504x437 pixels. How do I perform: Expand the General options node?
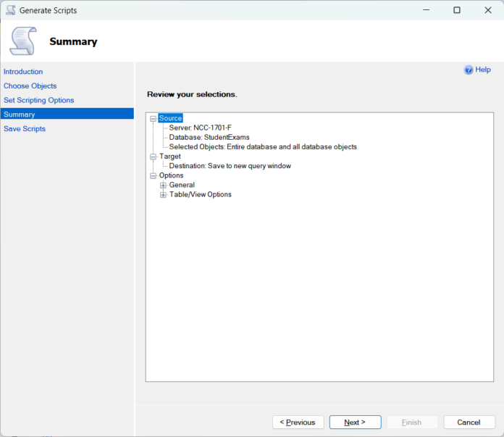coord(163,186)
